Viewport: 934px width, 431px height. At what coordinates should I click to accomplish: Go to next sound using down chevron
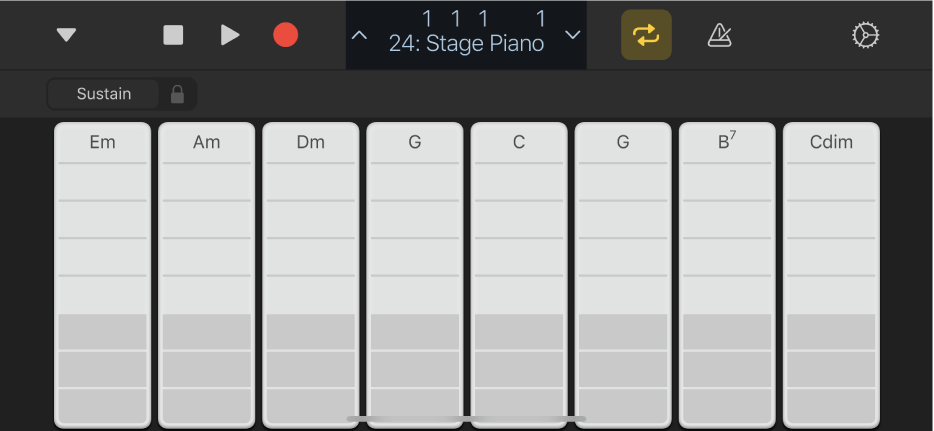[573, 35]
